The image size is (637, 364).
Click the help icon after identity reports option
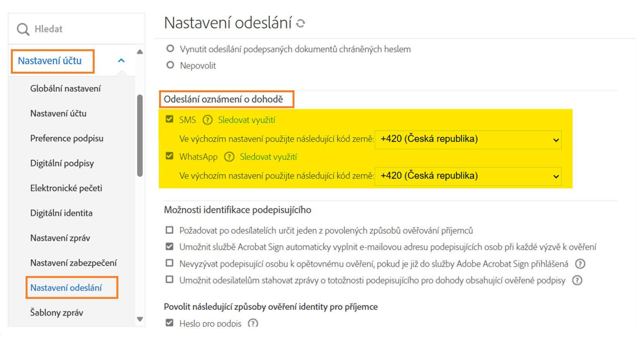(x=577, y=280)
